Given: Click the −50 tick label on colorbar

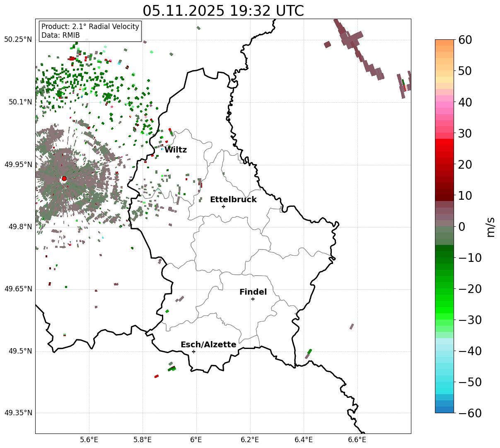Looking at the screenshot, I should (x=470, y=382).
